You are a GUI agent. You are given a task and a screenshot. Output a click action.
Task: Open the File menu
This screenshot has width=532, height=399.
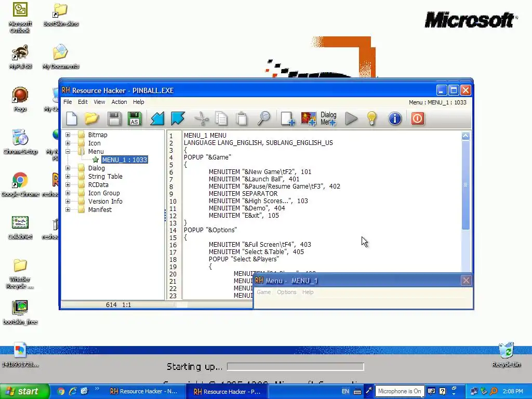[x=68, y=102]
